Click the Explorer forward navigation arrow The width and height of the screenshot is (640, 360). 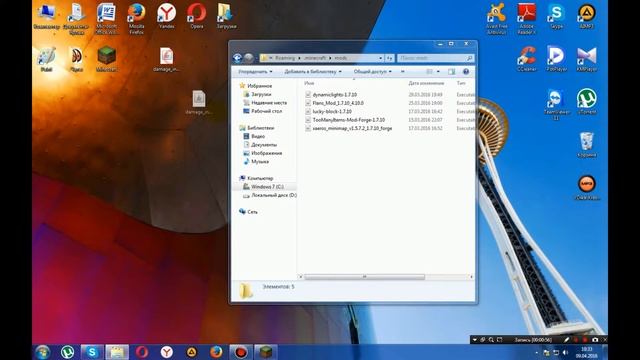(x=249, y=58)
